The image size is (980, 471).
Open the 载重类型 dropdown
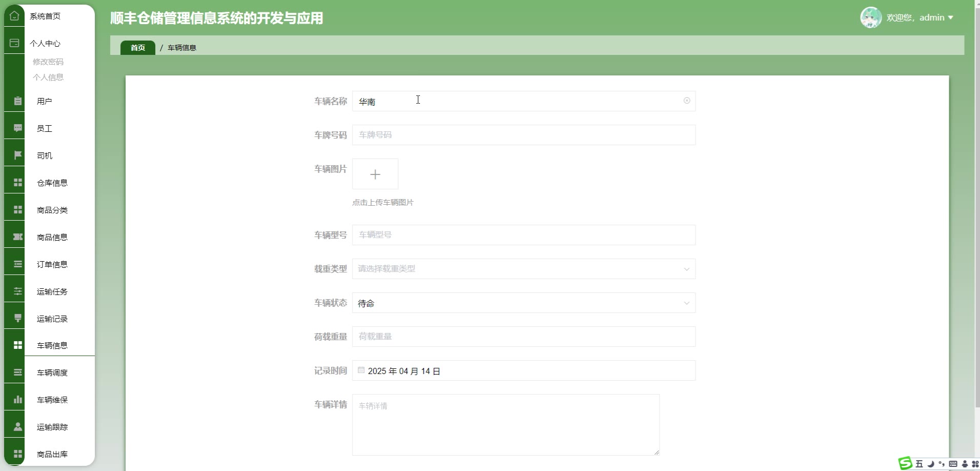pyautogui.click(x=524, y=269)
